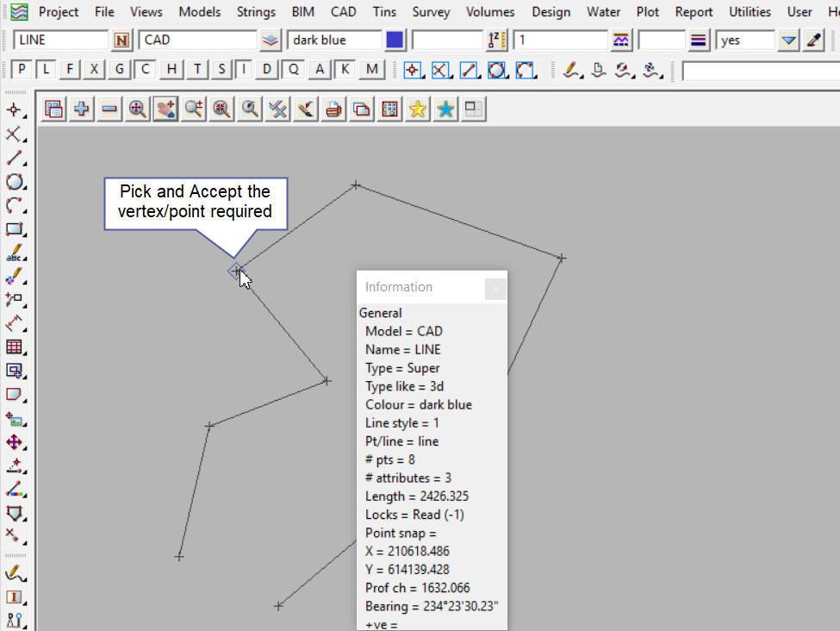This screenshot has width=840, height=631.
Task: Click the view print icon
Action: 333,109
